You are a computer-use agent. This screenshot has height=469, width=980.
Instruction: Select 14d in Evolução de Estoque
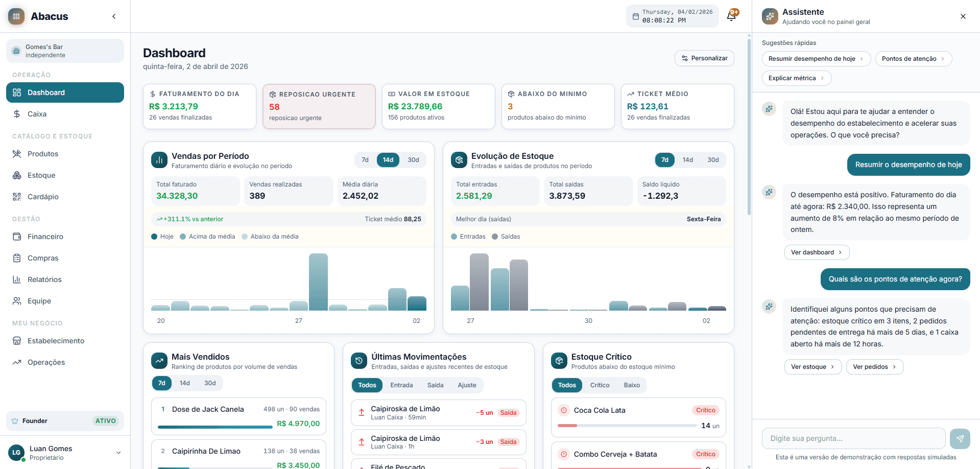point(688,160)
